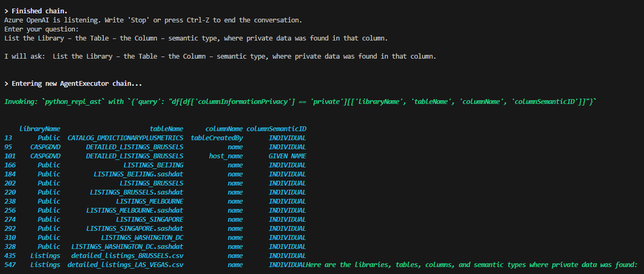This screenshot has width=644, height=274.
Task: Click the tableCreatedBy column value
Action: click(x=217, y=138)
